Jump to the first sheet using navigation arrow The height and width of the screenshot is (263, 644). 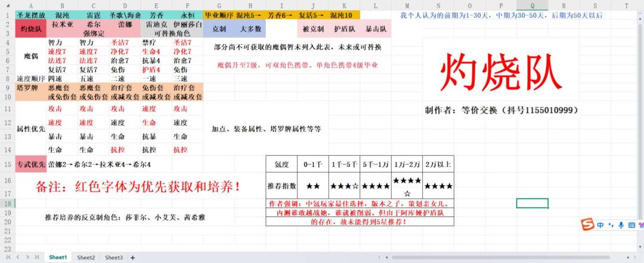tap(8, 257)
